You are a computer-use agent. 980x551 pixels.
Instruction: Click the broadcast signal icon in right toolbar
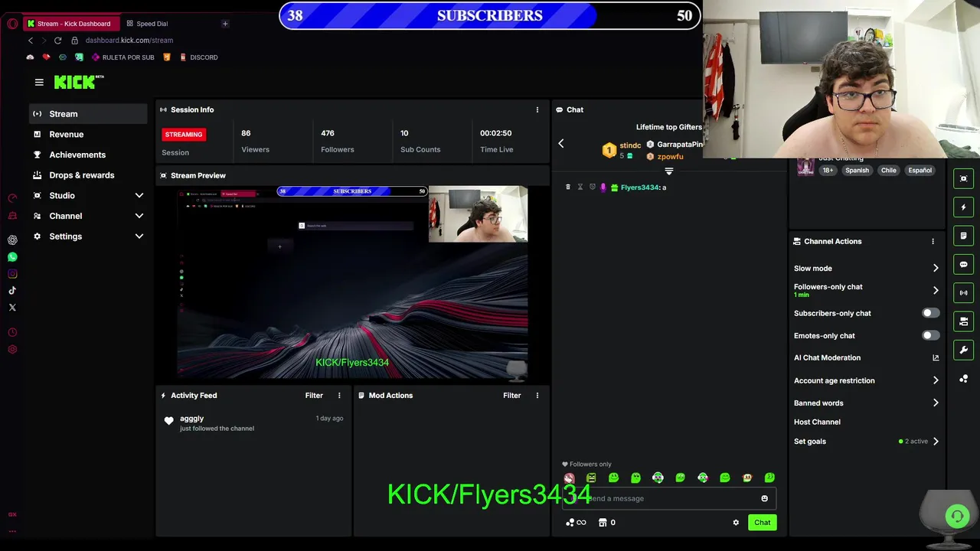coord(963,293)
